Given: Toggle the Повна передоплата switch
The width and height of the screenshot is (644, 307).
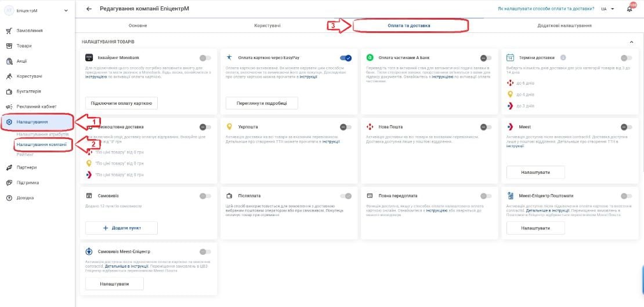Looking at the screenshot, I should point(486,196).
